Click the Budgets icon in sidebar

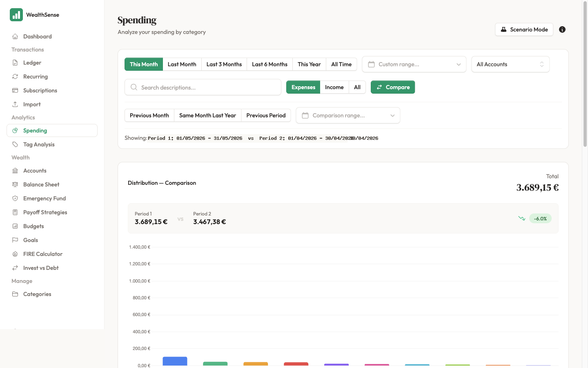[15, 226]
